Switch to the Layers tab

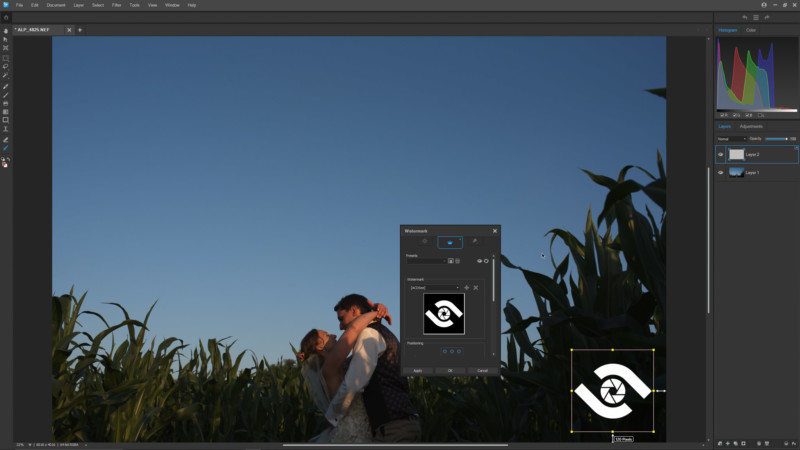(x=724, y=127)
